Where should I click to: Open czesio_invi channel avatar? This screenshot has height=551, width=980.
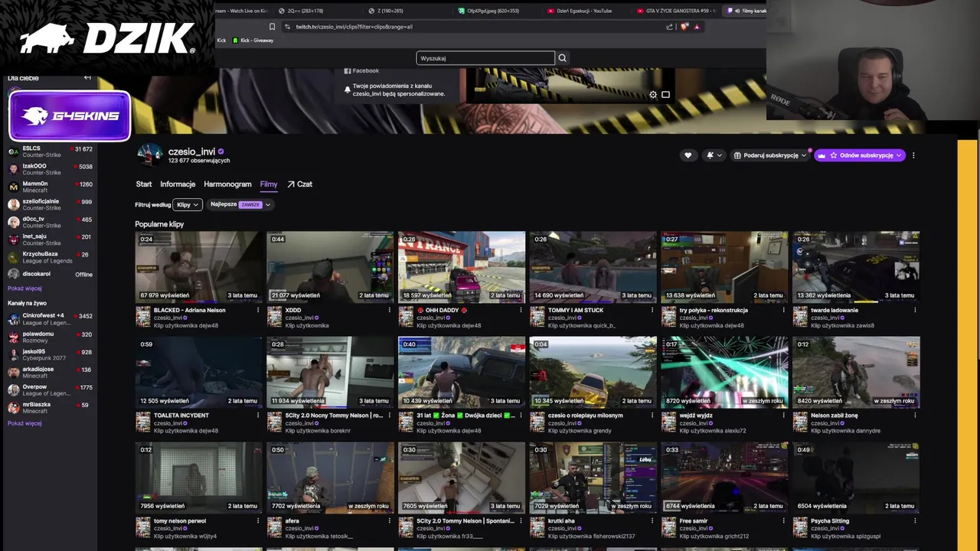149,155
